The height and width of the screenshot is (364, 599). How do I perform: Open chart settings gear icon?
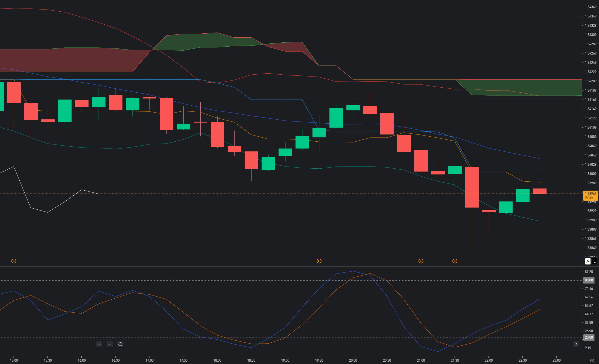point(592,361)
